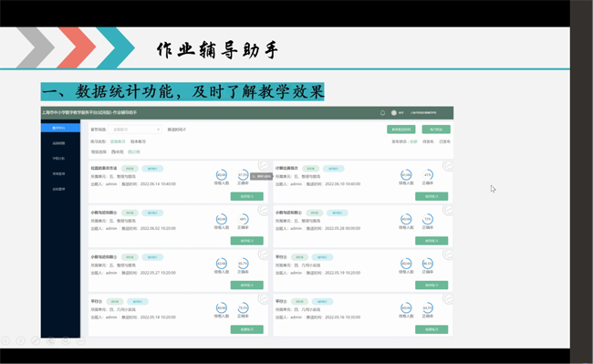Click 70.3% 正确率 circle on 2022.05.18 card
The image size is (593, 364).
pyautogui.click(x=243, y=307)
